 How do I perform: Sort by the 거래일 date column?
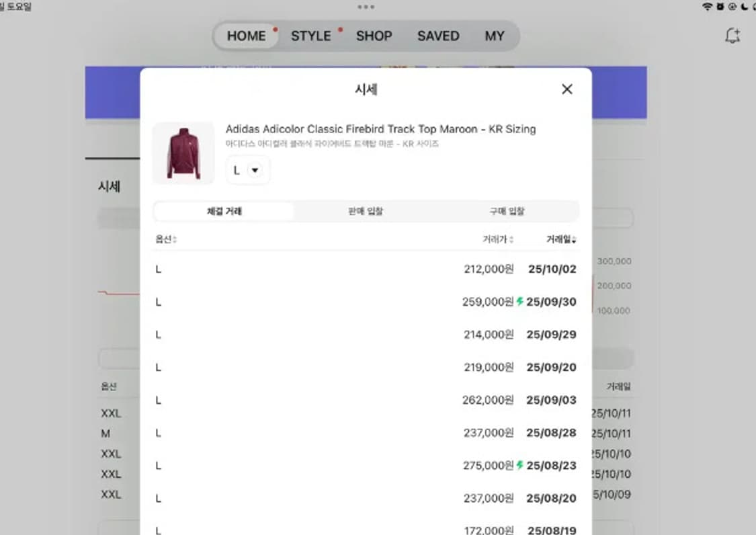point(560,239)
